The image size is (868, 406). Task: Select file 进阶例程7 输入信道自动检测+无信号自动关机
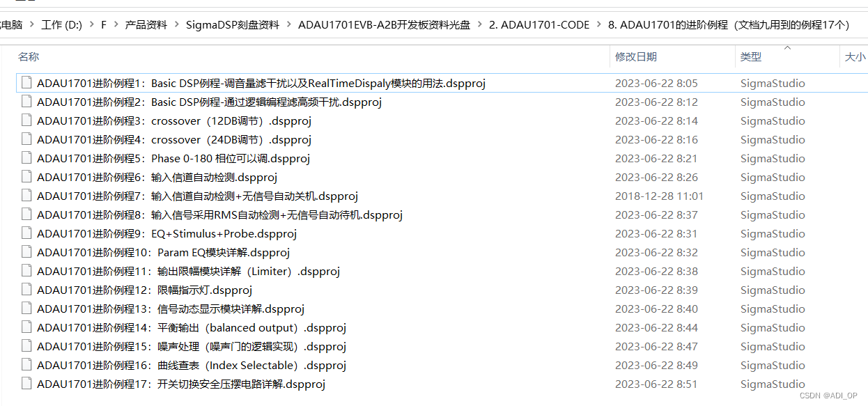coord(197,196)
